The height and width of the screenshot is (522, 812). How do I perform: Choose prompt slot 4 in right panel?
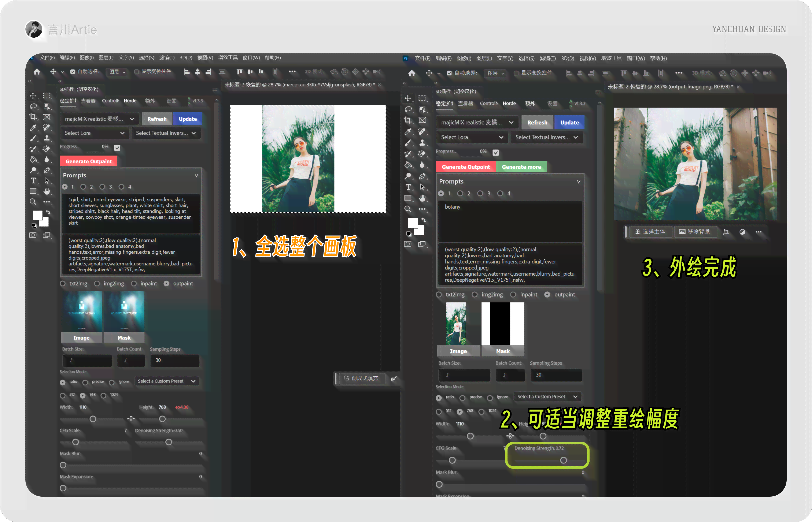[x=500, y=193]
